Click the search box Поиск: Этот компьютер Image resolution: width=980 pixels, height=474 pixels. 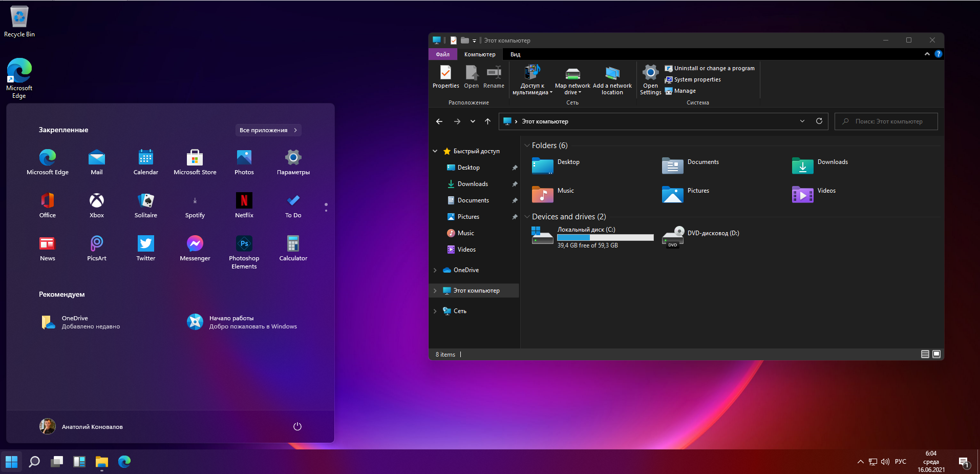(886, 121)
